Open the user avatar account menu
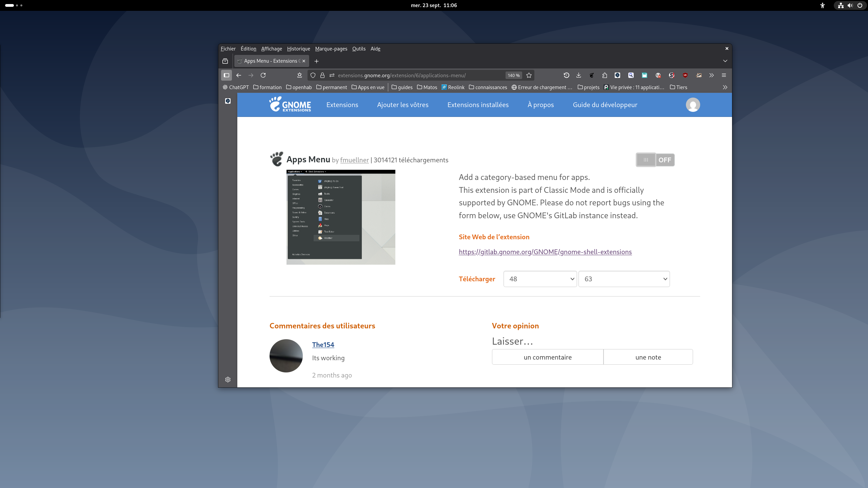This screenshot has height=488, width=868. click(693, 105)
